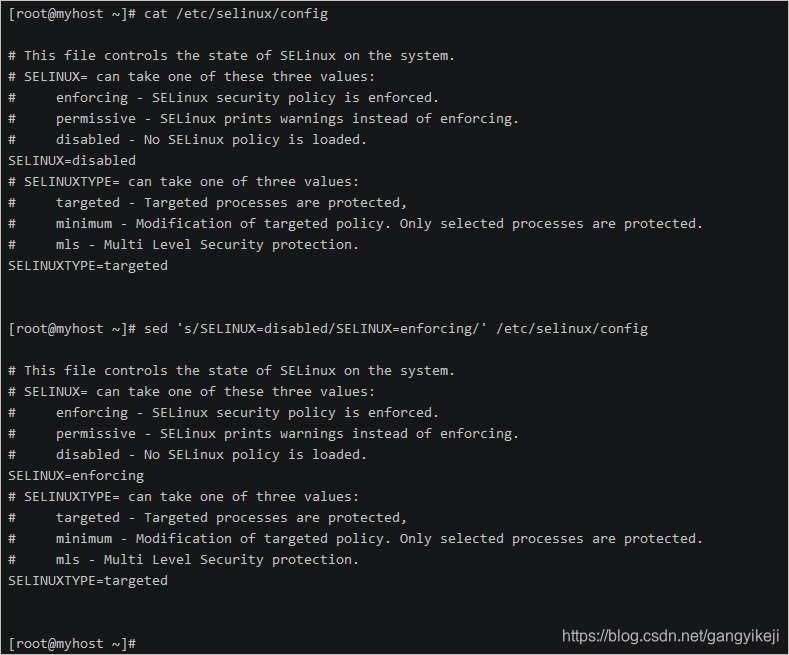This screenshot has height=655, width=789.
Task: Click the second '# SELINUXTYPE= can take' comment line
Action: [x=184, y=497]
